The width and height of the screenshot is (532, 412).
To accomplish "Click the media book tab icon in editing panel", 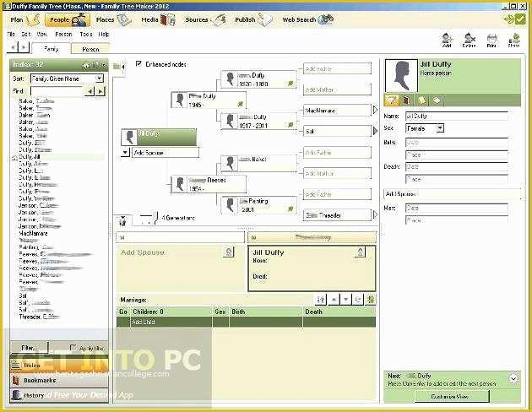I will [406, 100].
